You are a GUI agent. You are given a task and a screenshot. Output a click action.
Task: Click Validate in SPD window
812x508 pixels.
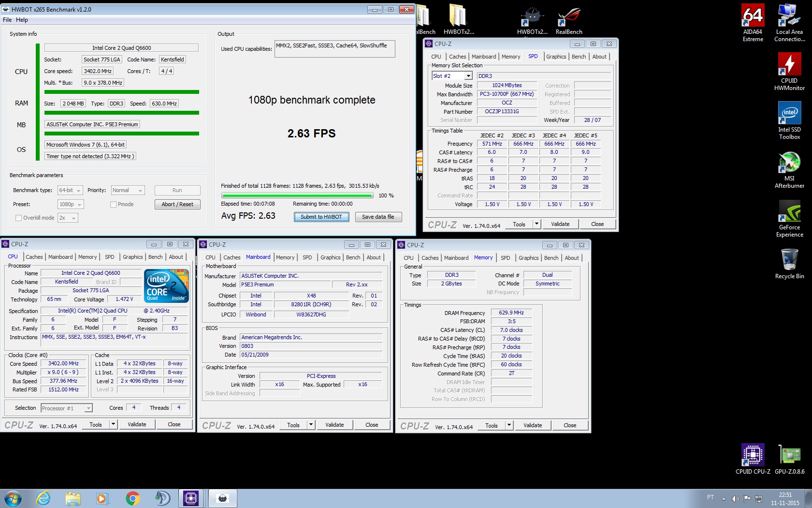click(x=560, y=224)
